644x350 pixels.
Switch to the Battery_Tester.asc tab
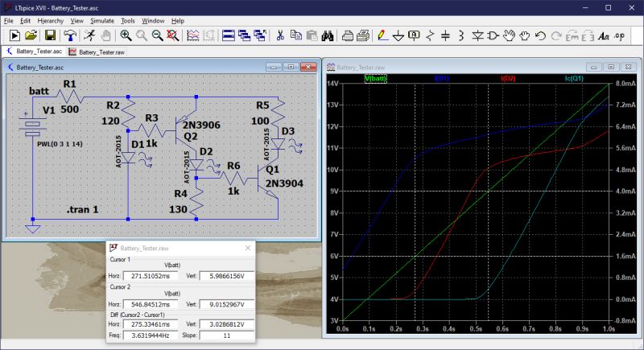(x=34, y=51)
